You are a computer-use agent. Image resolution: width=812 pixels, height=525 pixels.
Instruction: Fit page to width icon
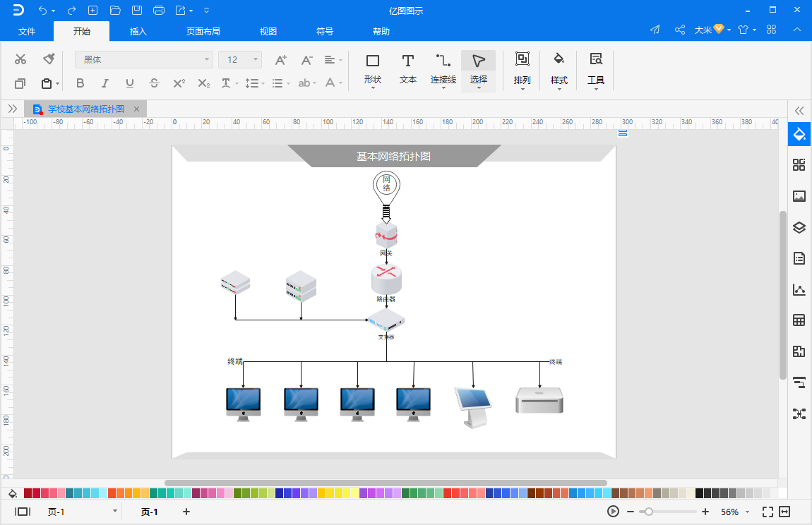tap(784, 512)
